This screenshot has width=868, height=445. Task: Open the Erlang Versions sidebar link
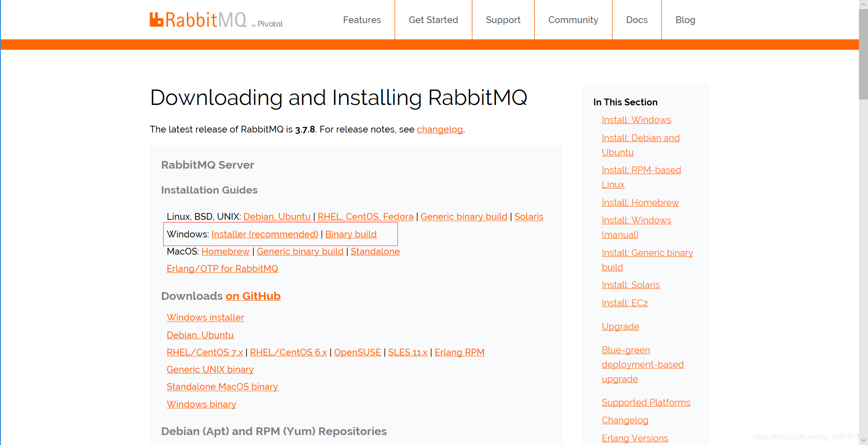click(x=635, y=438)
